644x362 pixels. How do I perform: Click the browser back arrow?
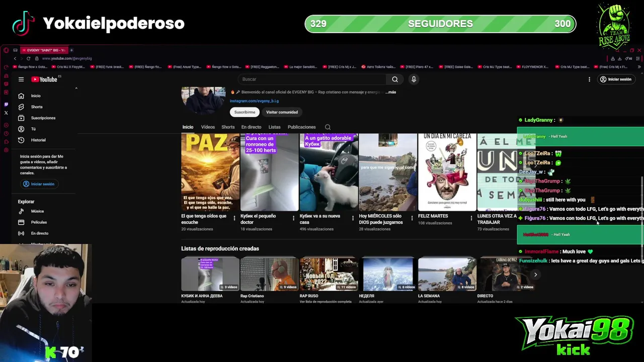click(x=15, y=58)
